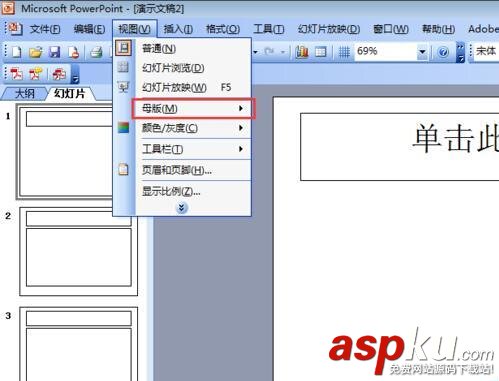
Task: Open the undo history dropdown arrow
Action: [x=256, y=52]
